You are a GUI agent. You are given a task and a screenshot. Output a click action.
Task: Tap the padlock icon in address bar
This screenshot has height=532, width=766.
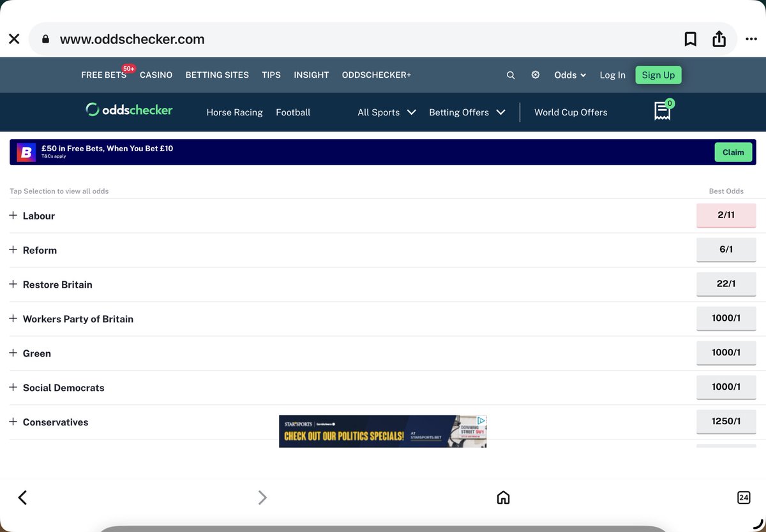(45, 39)
